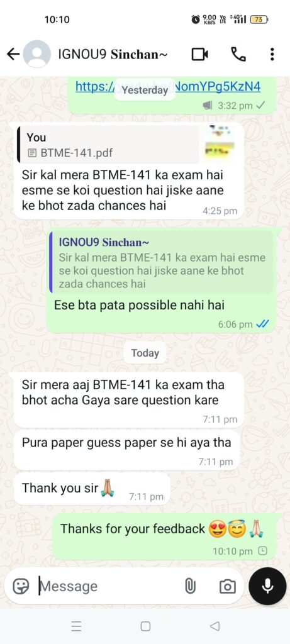This screenshot has height=644, width=290.
Task: View the blurred PDF thumbnail preview
Action: click(x=220, y=145)
